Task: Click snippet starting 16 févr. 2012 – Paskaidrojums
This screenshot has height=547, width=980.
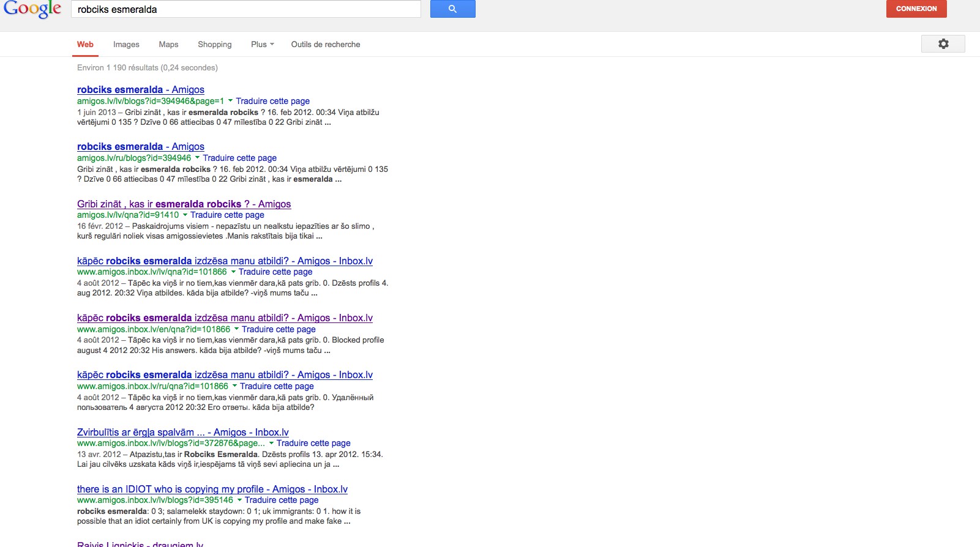Action: click(x=226, y=231)
